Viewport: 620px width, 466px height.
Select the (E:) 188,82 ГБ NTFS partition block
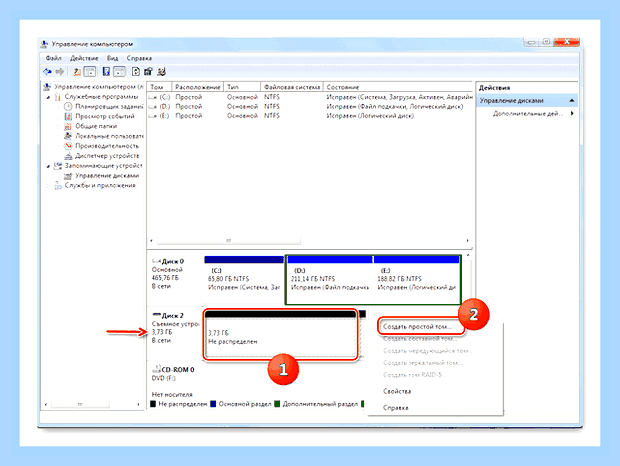[x=416, y=279]
